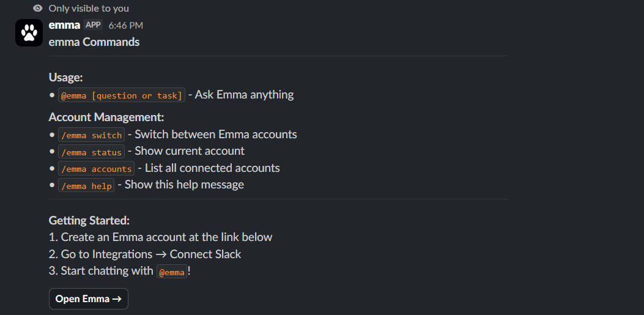Click the "Account Management:" section heading
This screenshot has width=644, height=315.
tap(106, 117)
